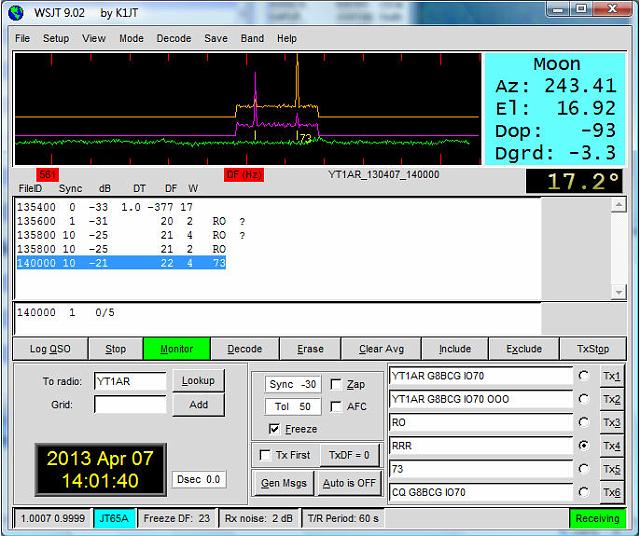Click the Tx2 transmit button
This screenshot has height=536, width=640.
[x=611, y=399]
